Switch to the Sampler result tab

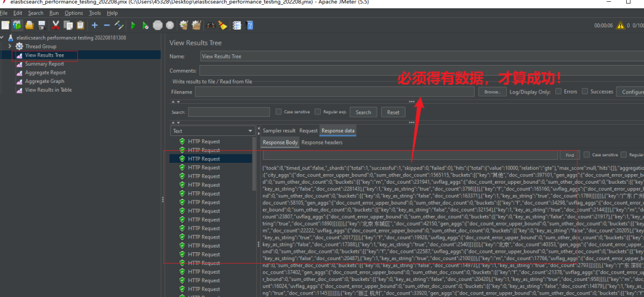pyautogui.click(x=279, y=131)
